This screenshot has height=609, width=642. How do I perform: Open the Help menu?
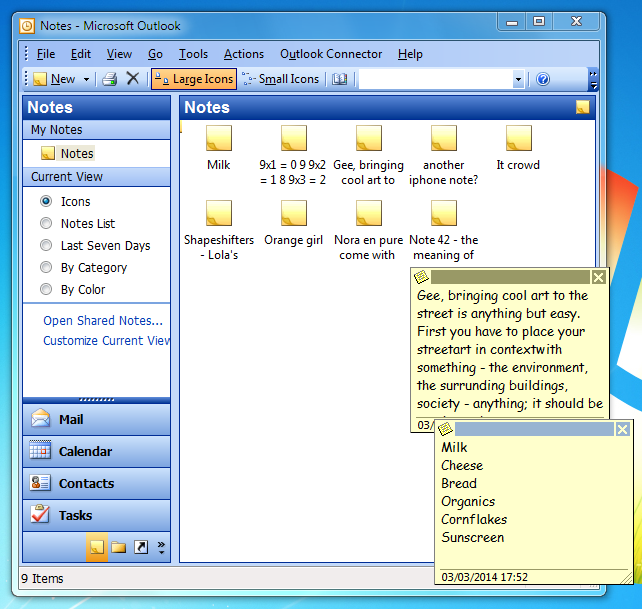point(410,54)
